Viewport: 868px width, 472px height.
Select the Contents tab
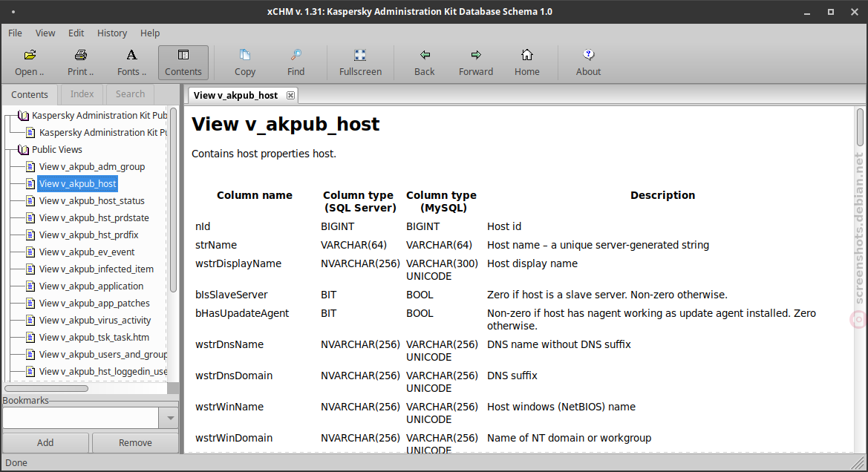click(x=30, y=94)
